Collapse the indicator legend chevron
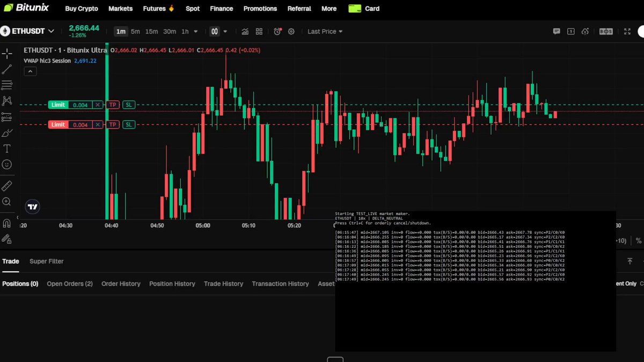Viewport: 644px width, 362px height. [x=30, y=71]
